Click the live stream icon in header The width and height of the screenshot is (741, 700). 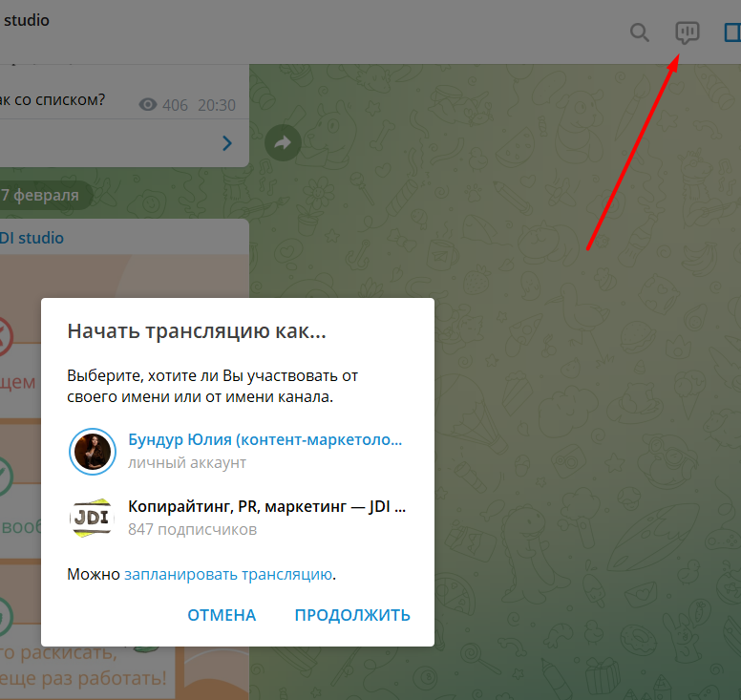coord(687,32)
